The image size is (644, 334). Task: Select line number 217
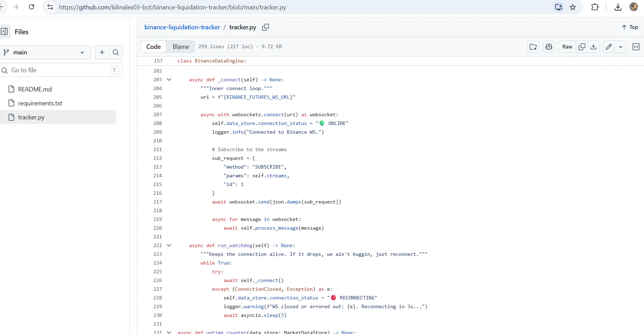click(x=158, y=202)
